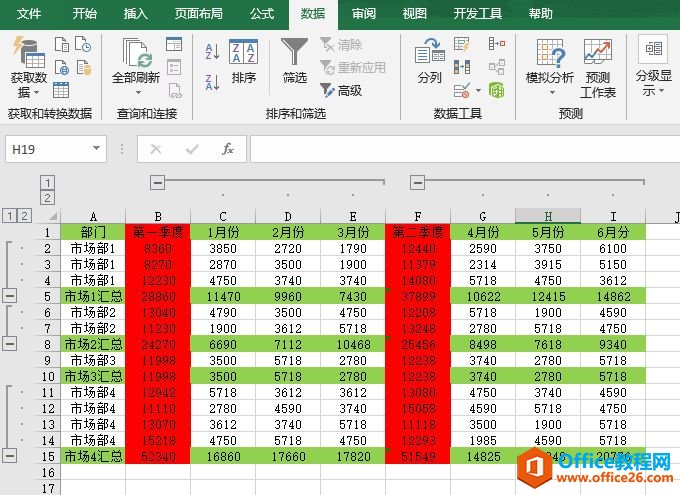The image size is (680, 495).
Task: Show column outline level 2
Action: [47, 198]
